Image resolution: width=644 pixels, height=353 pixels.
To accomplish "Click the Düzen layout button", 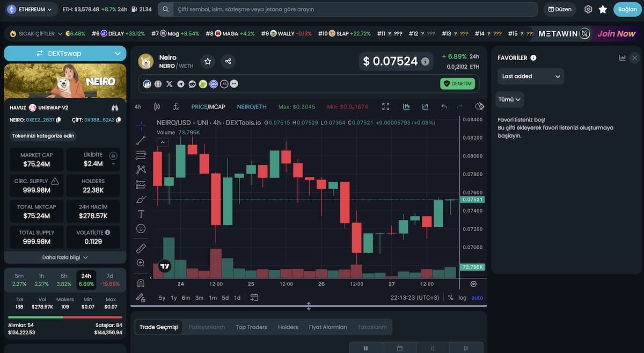I will point(560,9).
